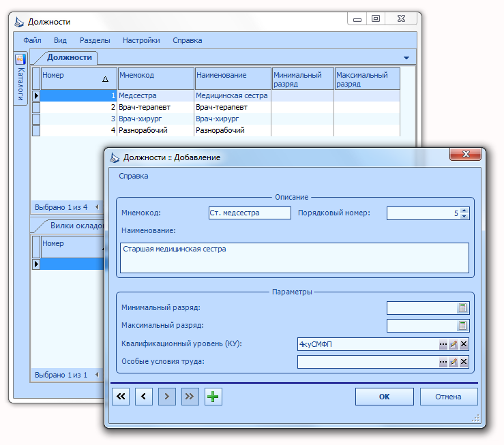Screen dimensions: 504x445
Task: Open Справка menu in main Должности window
Action: click(188, 40)
